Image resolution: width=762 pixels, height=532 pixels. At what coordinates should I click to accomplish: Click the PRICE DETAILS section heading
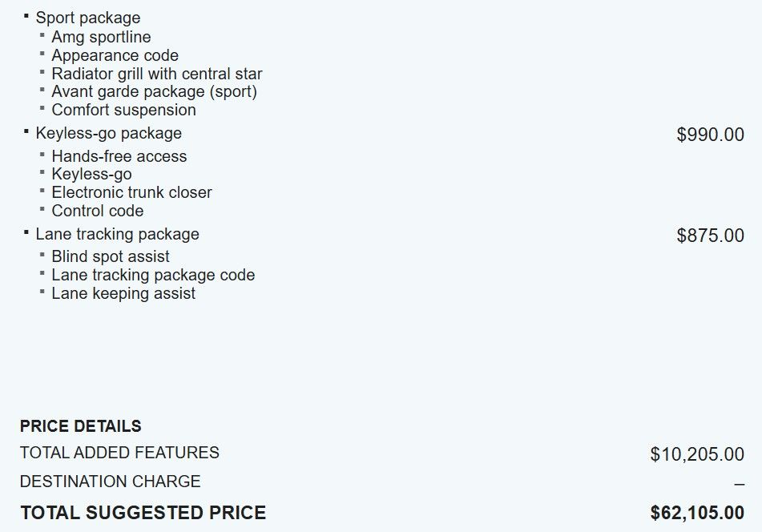[80, 426]
